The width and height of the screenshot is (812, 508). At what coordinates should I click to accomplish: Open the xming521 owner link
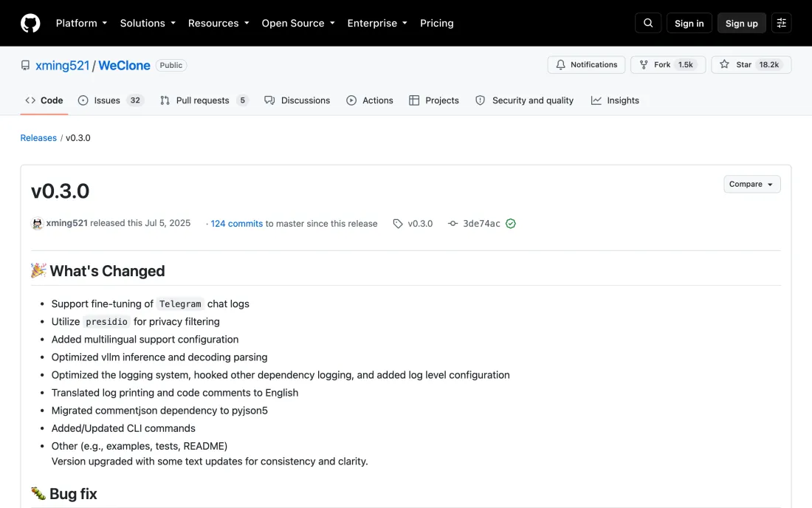pyautogui.click(x=62, y=66)
